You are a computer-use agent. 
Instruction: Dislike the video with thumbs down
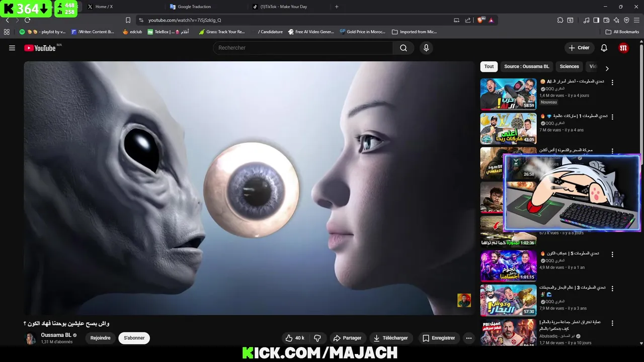pyautogui.click(x=317, y=338)
